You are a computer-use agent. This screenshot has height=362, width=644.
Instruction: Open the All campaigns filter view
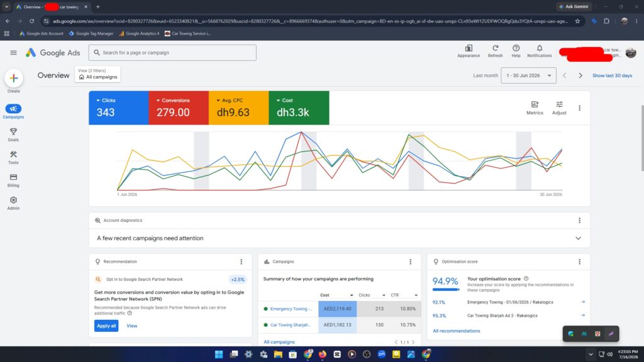(x=97, y=74)
